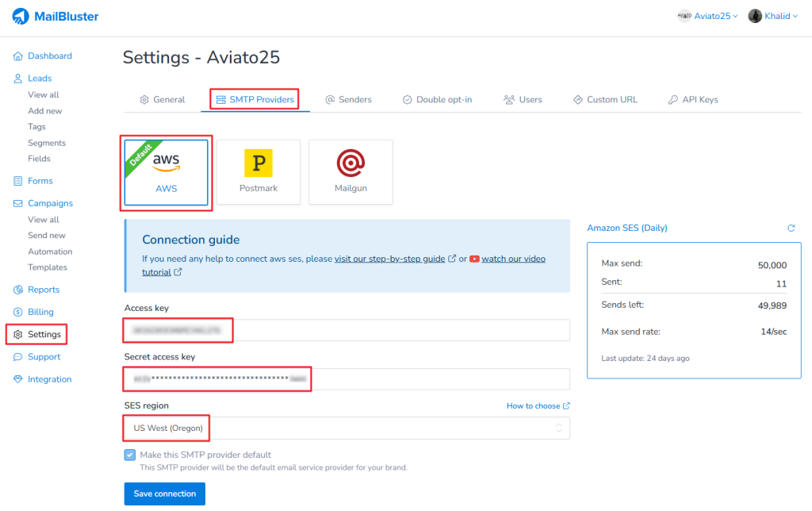
Task: Open Fields under Leads
Action: click(39, 159)
